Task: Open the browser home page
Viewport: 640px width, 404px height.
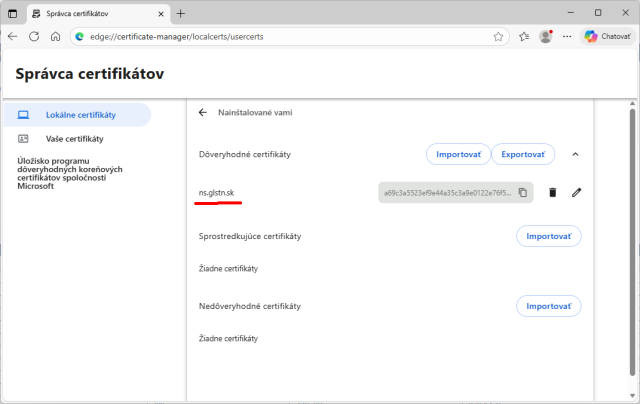Action: (56, 36)
